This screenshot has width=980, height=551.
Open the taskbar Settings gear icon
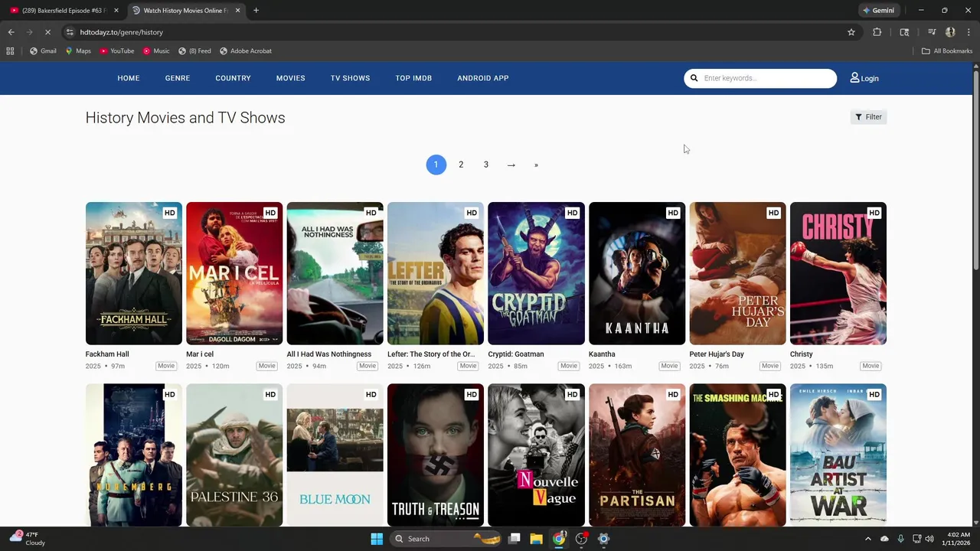point(603,539)
